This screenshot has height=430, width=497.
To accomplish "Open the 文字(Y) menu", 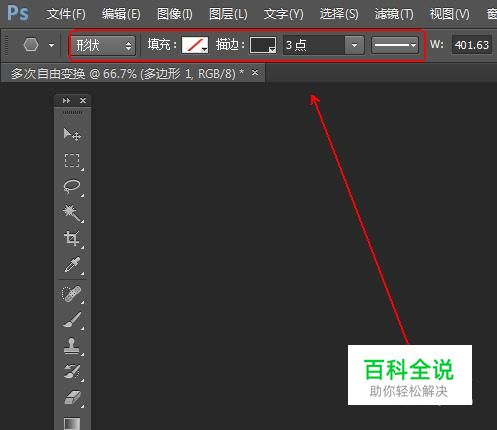I will [284, 14].
